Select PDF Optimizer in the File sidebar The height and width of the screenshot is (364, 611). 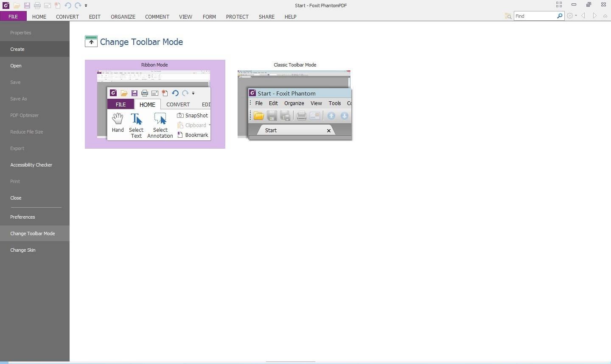(35, 115)
